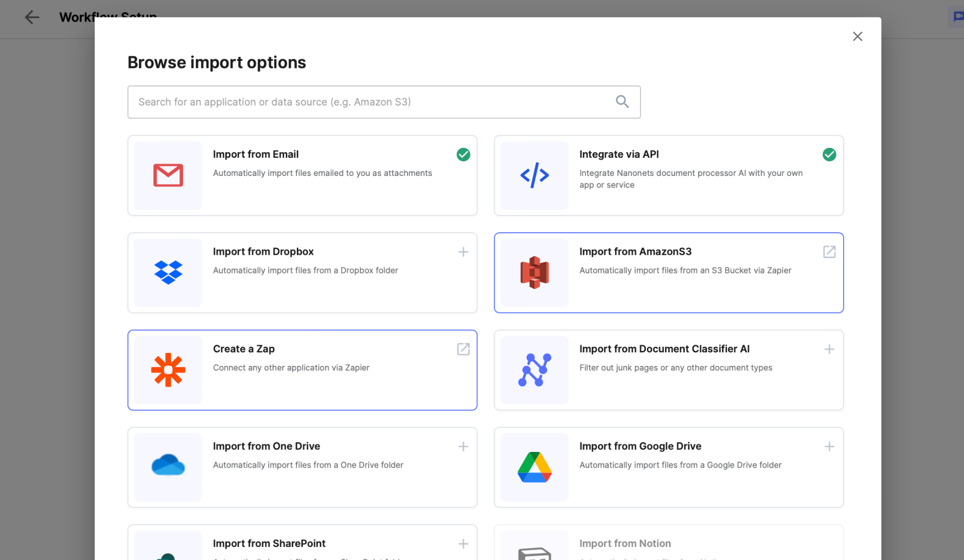This screenshot has width=964, height=560.
Task: Add Dropbox import with plus icon
Action: (463, 252)
